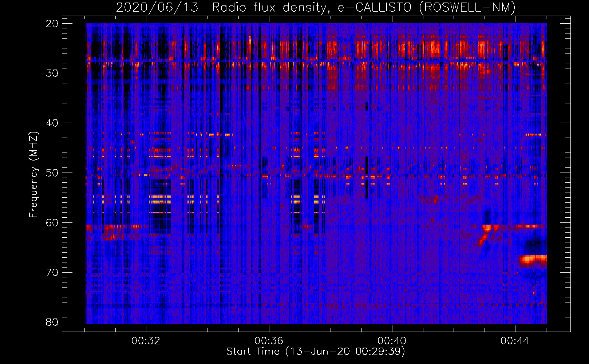Click the 30 MHz frequency tick label
Screen dimensions: 589x364
tap(52, 73)
